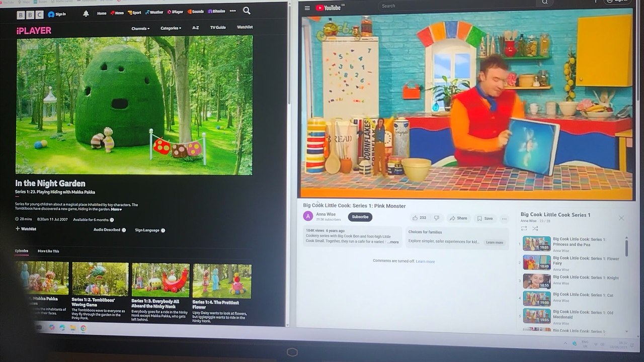Open A-Z in iPlayer navigation
Image resolution: width=644 pixels, height=362 pixels.
pos(196,28)
